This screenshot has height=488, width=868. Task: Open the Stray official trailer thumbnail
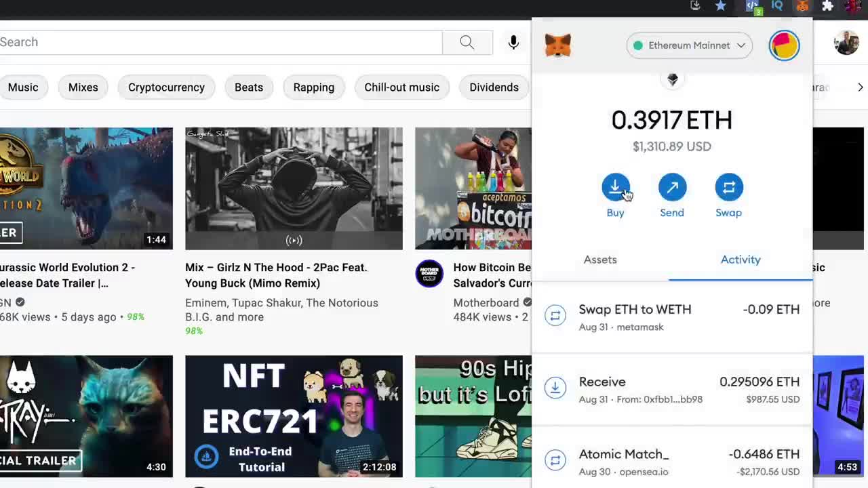(x=86, y=416)
